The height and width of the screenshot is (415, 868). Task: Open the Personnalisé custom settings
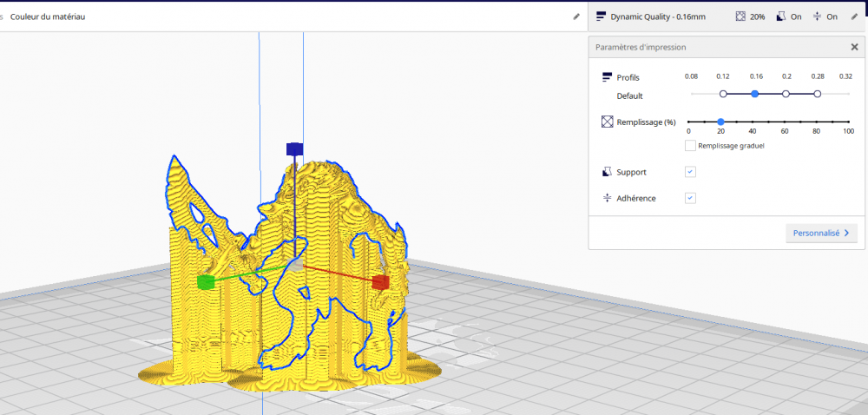pos(821,233)
